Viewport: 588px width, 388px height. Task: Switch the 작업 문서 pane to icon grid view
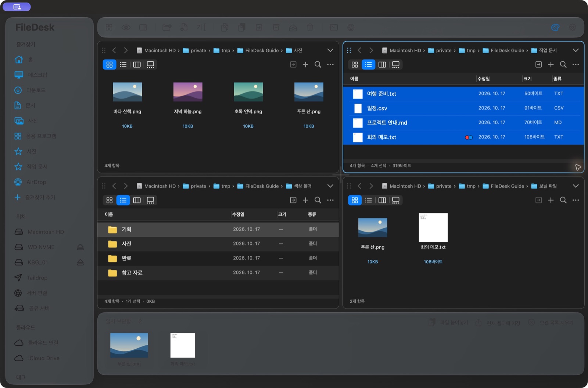click(x=355, y=65)
